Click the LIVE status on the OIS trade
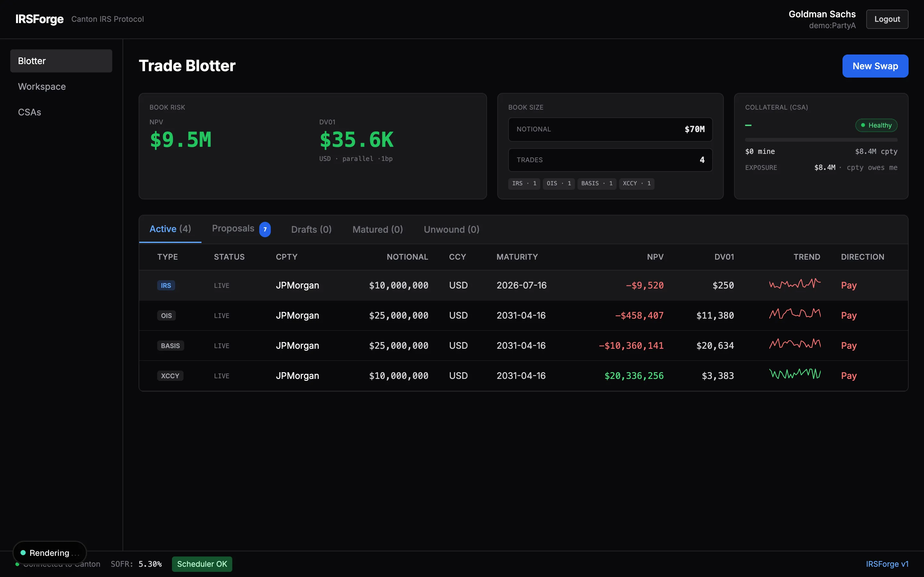 [221, 315]
